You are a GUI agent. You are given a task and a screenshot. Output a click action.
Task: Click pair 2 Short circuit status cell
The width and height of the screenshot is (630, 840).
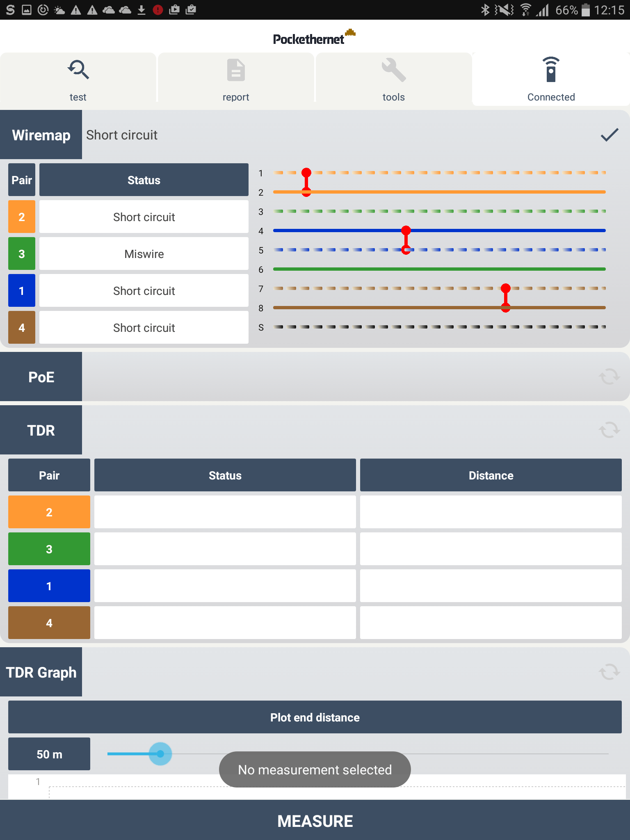tap(144, 217)
